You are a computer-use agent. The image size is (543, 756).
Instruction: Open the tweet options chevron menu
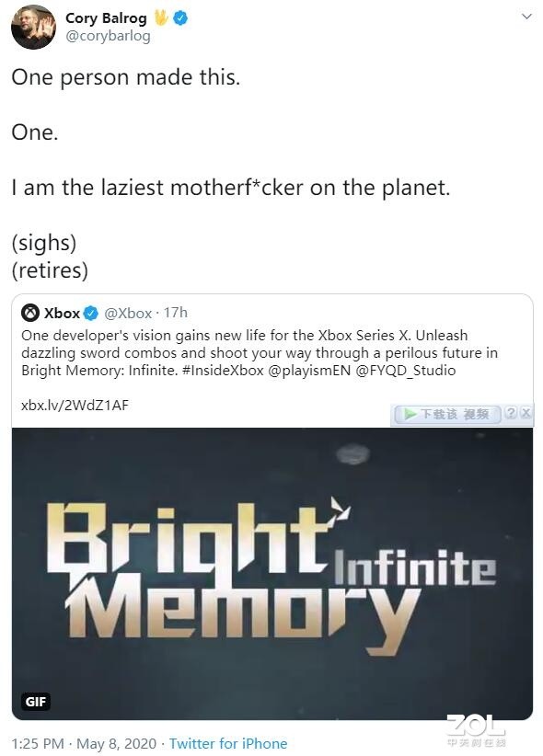(526, 17)
